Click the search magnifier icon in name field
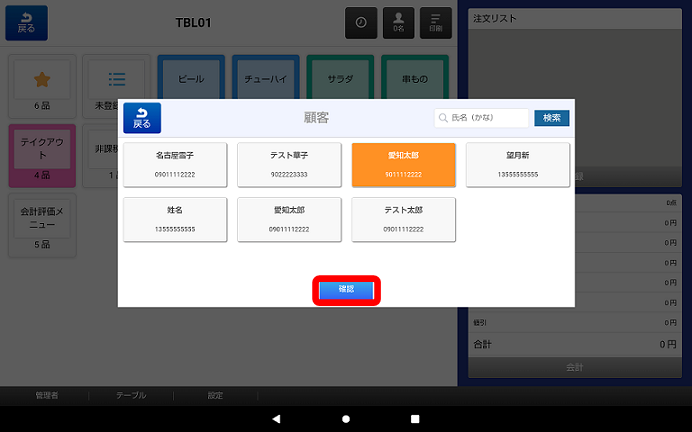Screen dimensions: 692x432 443,118
